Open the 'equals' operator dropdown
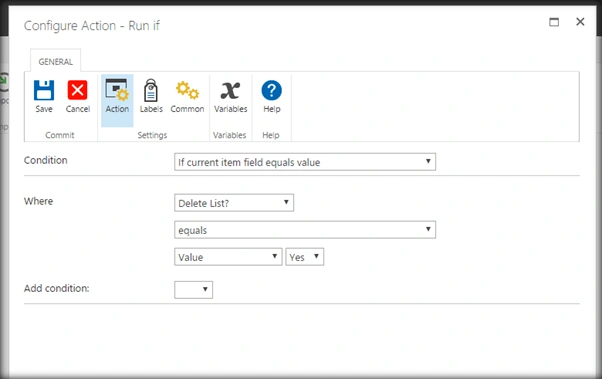Image resolution: width=602 pixels, height=379 pixels. coord(305,230)
